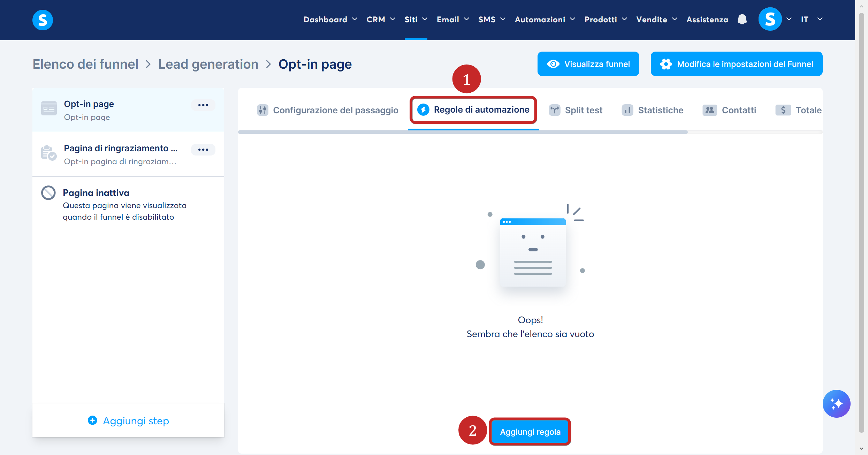This screenshot has height=455, width=868.
Task: Click the horizontal tab scrollbar
Action: pyautogui.click(x=463, y=132)
